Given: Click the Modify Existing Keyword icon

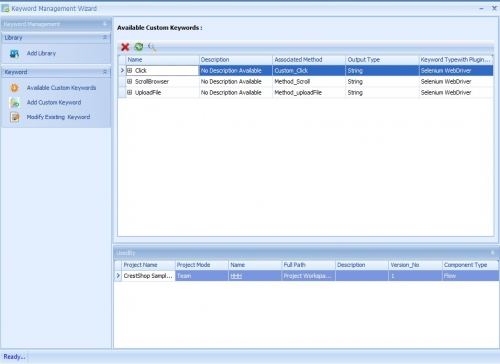Looking at the screenshot, I should (14, 117).
